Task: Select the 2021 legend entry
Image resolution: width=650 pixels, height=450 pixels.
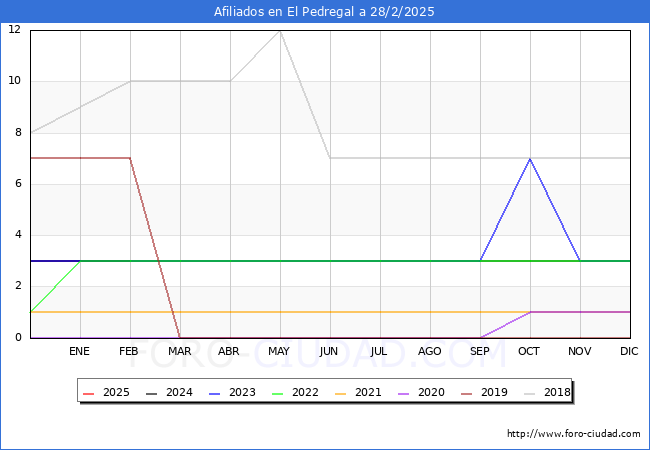Action: point(358,392)
